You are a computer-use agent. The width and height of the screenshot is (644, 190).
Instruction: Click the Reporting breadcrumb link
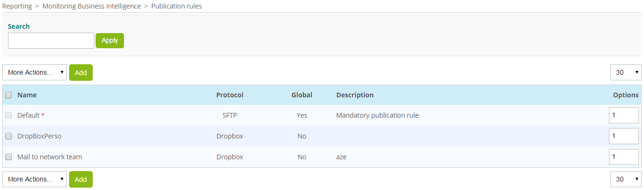pos(17,6)
